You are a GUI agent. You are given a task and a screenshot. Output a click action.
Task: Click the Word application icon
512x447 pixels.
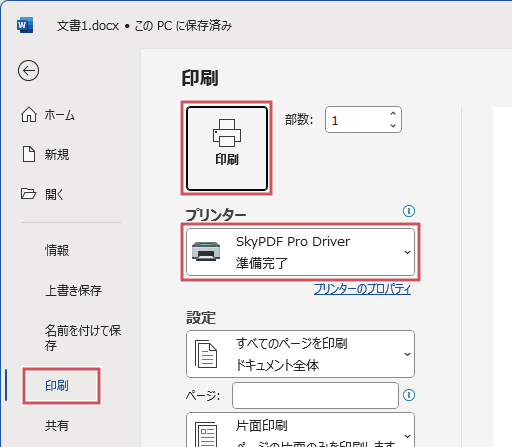click(x=25, y=25)
